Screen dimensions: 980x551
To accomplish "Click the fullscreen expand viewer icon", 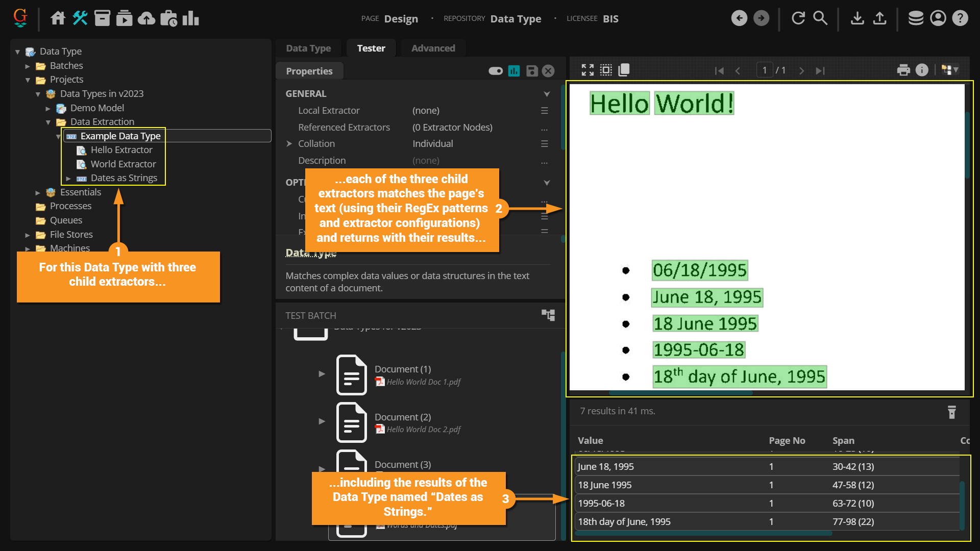I will coord(587,70).
